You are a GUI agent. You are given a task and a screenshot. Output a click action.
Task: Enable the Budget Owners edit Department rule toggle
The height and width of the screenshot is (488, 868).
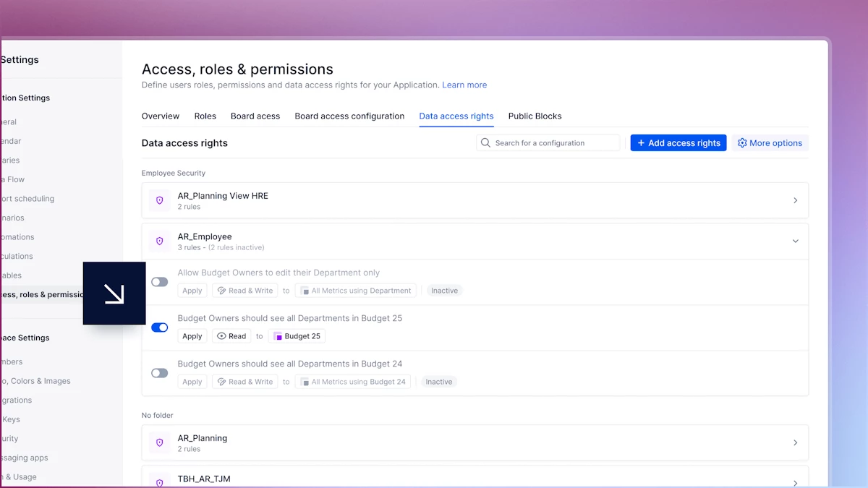(x=159, y=282)
